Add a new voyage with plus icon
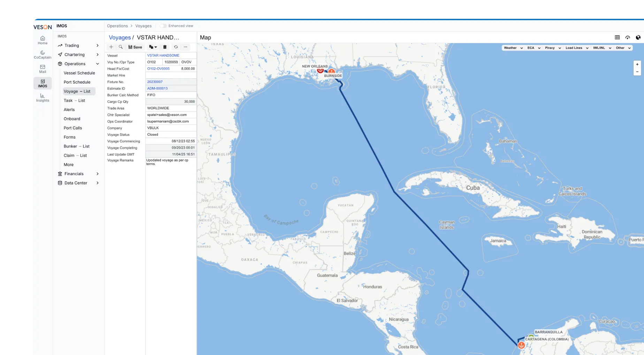Screen dimensions: 644x355 (111, 47)
